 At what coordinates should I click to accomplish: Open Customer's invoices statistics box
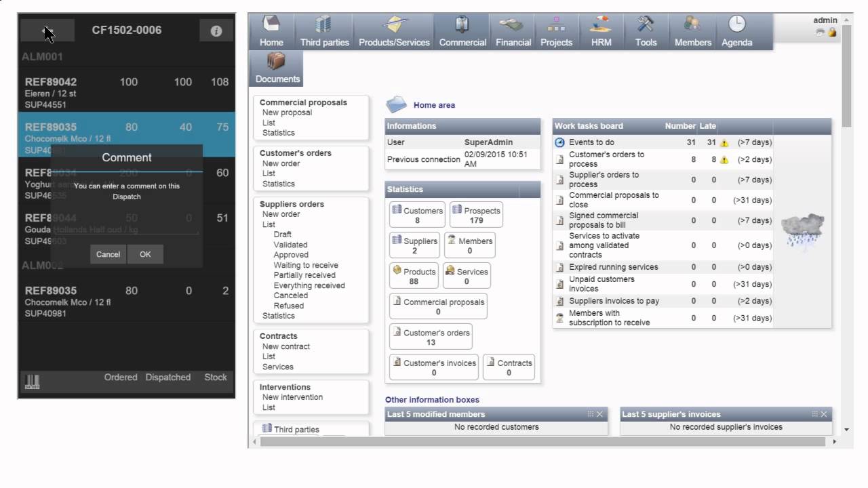434,367
